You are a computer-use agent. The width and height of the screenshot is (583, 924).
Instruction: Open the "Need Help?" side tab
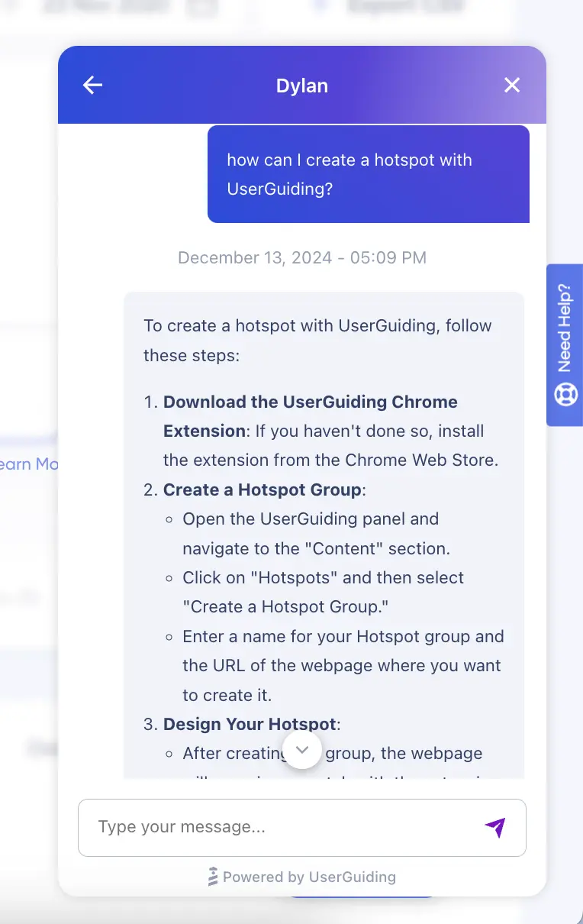click(x=565, y=345)
